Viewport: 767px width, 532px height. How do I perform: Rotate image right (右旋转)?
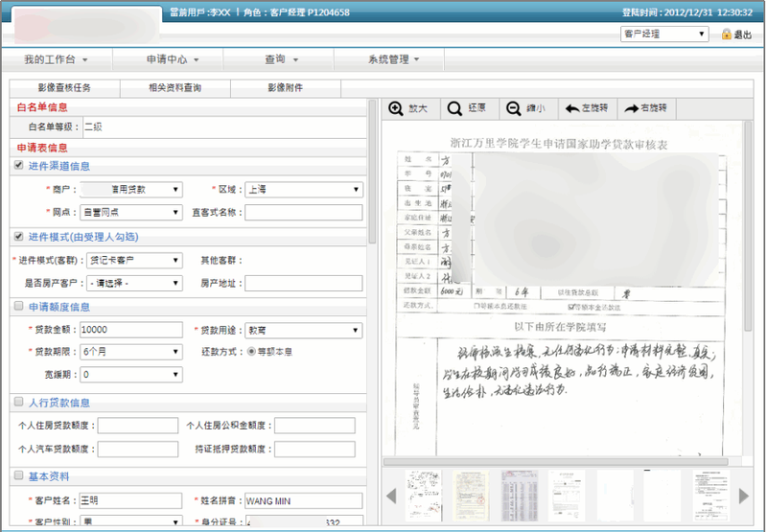pyautogui.click(x=646, y=108)
